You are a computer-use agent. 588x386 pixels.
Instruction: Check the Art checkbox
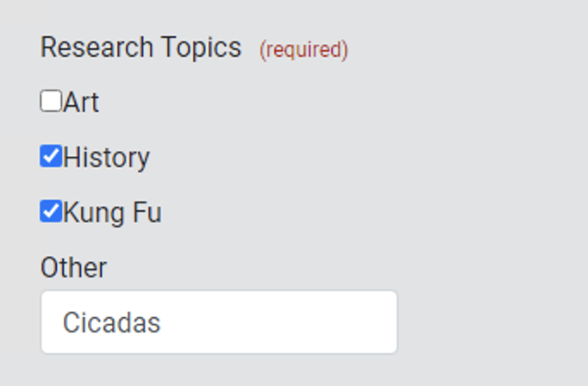click(51, 102)
